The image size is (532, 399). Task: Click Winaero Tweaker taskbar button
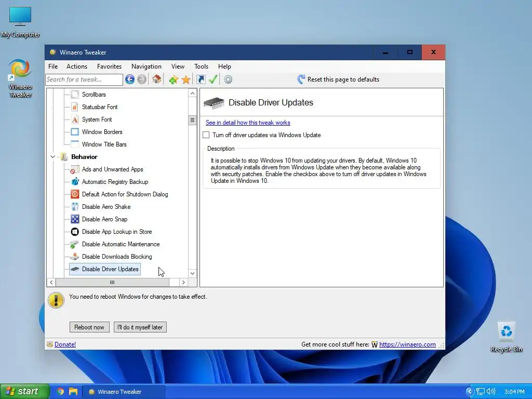click(124, 392)
